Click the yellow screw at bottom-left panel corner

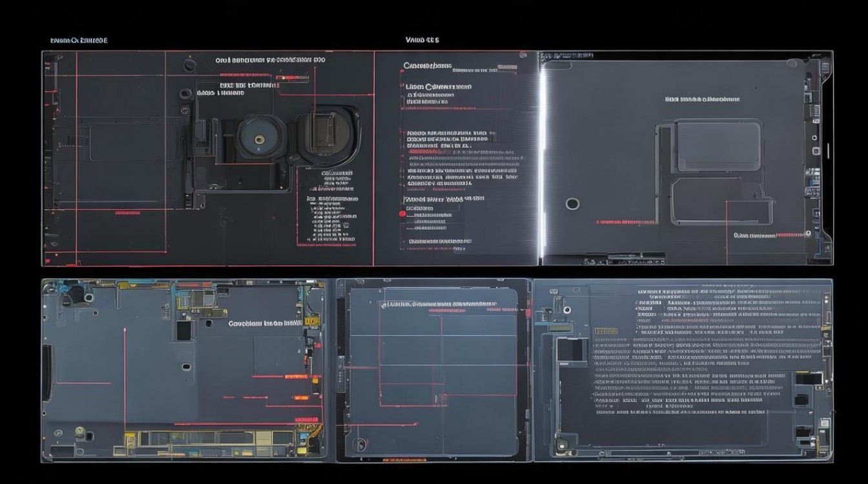(x=79, y=431)
